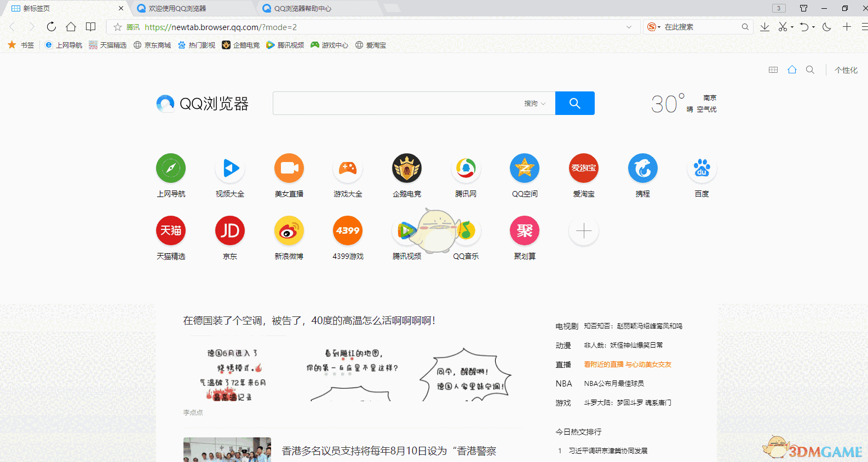Open the 香港多名议员 news headline

(x=389, y=451)
